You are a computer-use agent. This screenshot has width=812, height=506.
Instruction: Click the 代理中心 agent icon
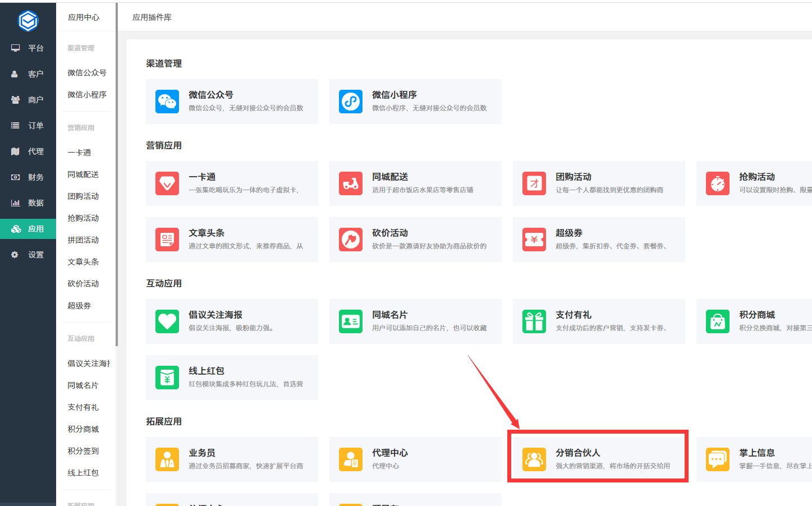pyautogui.click(x=351, y=459)
